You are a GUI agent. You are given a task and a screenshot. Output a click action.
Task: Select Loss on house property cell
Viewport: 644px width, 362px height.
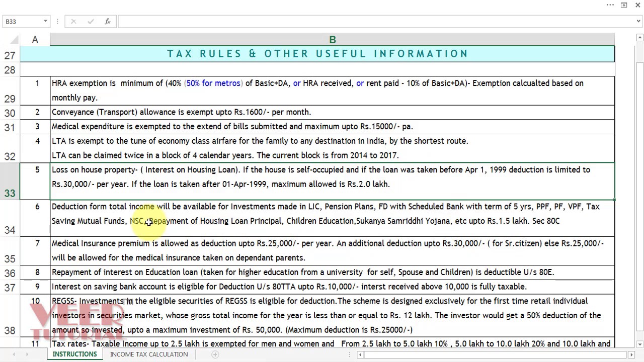point(332,181)
